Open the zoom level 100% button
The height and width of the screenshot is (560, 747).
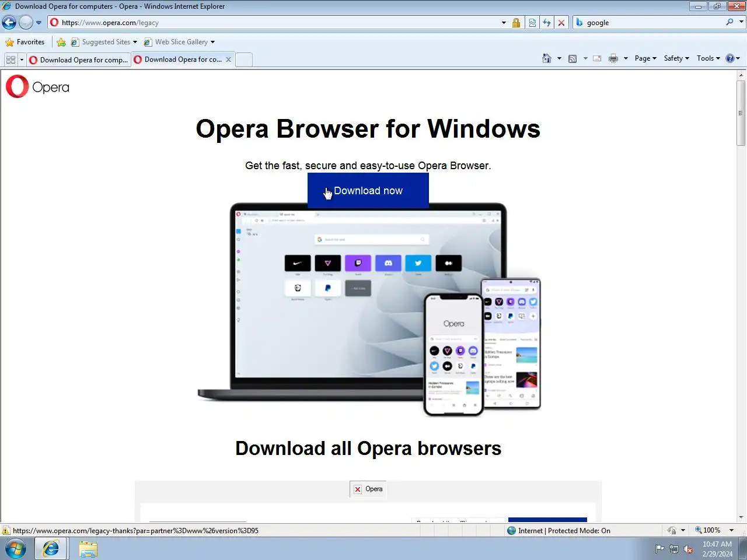click(x=707, y=530)
